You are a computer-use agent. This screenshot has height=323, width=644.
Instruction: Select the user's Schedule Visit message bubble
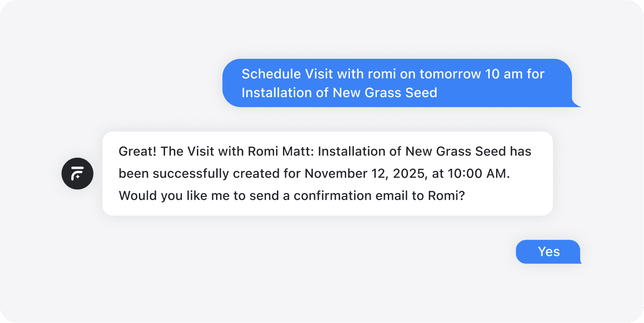396,83
